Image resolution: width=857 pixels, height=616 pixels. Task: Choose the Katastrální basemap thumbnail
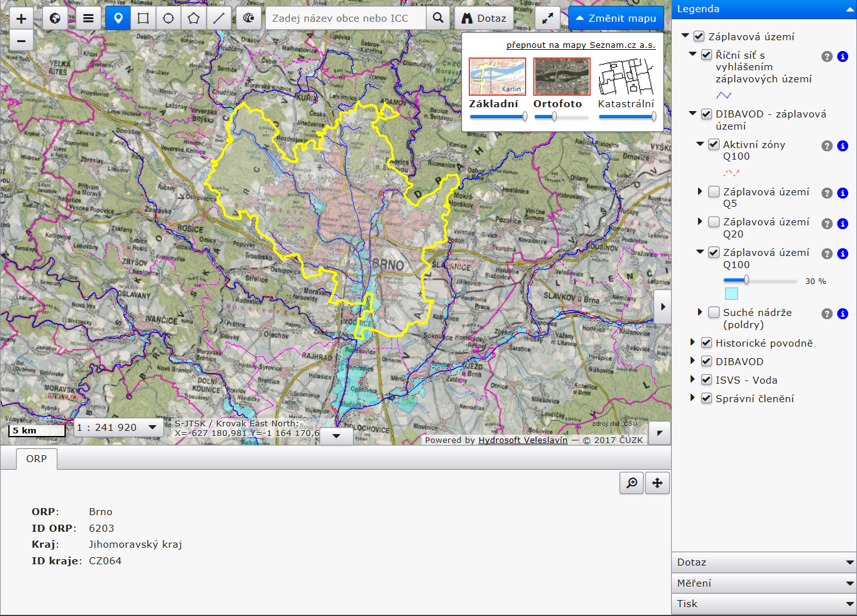coord(626,77)
